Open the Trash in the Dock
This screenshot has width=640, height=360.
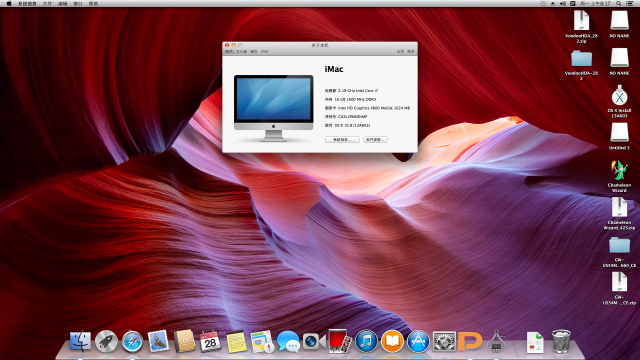[561, 341]
